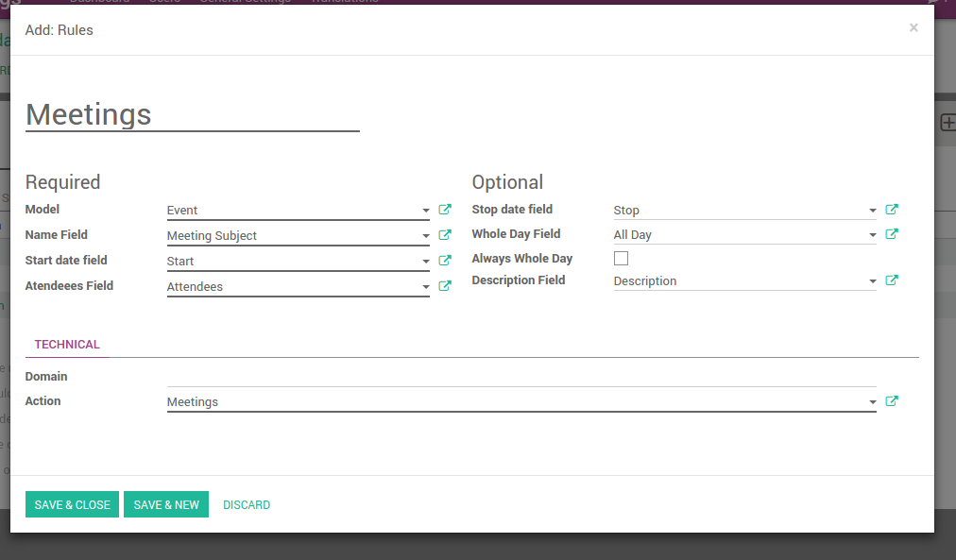Open external link for Whole Day Field
This screenshot has height=560, width=956.
click(x=892, y=234)
